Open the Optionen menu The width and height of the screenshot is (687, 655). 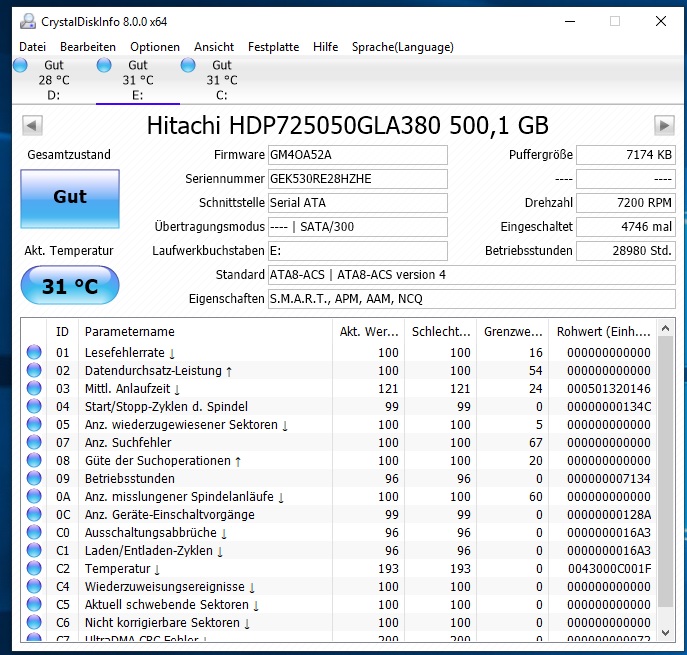[155, 47]
